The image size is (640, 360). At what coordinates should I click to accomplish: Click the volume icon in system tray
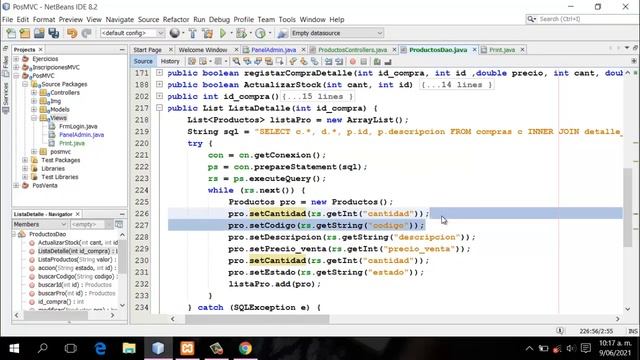click(571, 348)
